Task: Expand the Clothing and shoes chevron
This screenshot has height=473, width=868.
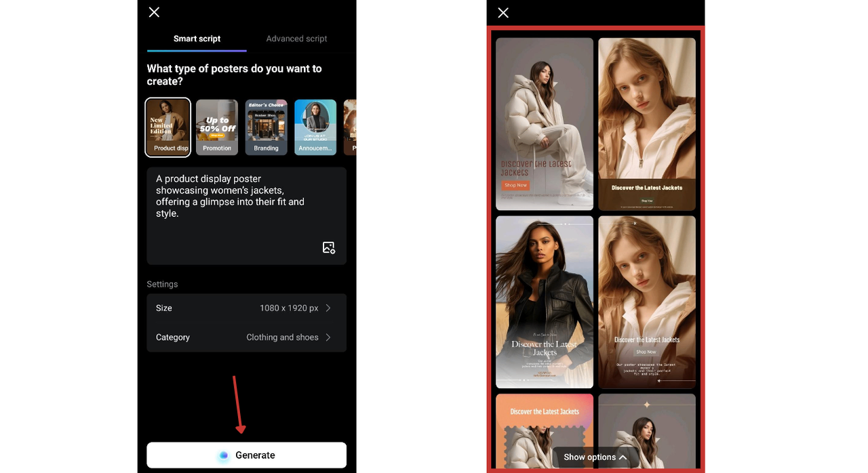Action: [328, 337]
